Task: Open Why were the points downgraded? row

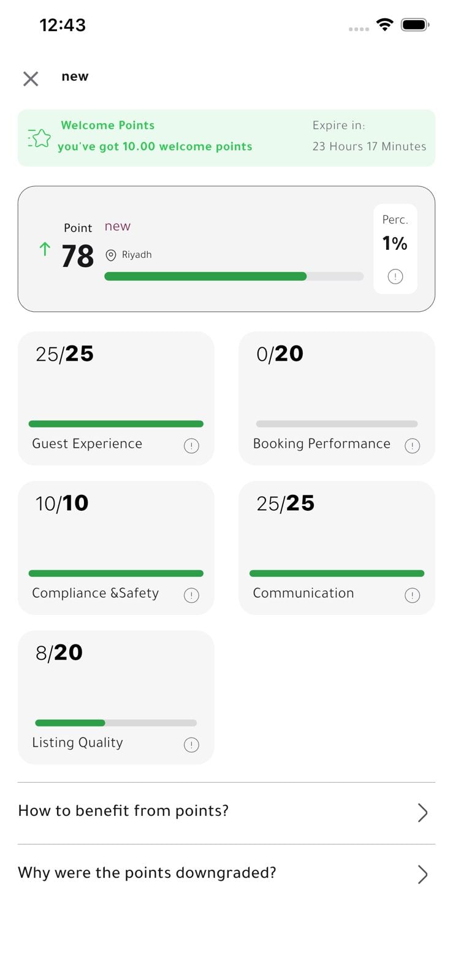Action: (x=226, y=875)
